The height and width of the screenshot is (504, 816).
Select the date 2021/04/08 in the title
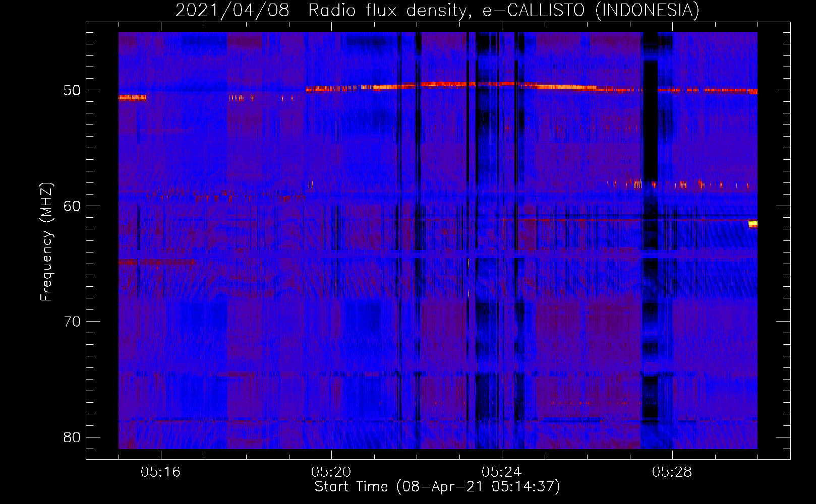click(x=232, y=11)
